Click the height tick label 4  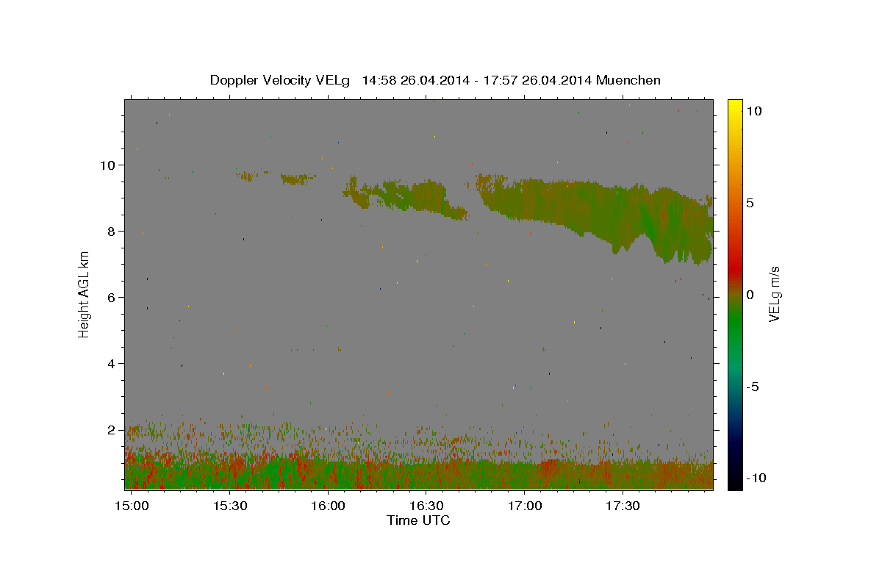pos(112,364)
